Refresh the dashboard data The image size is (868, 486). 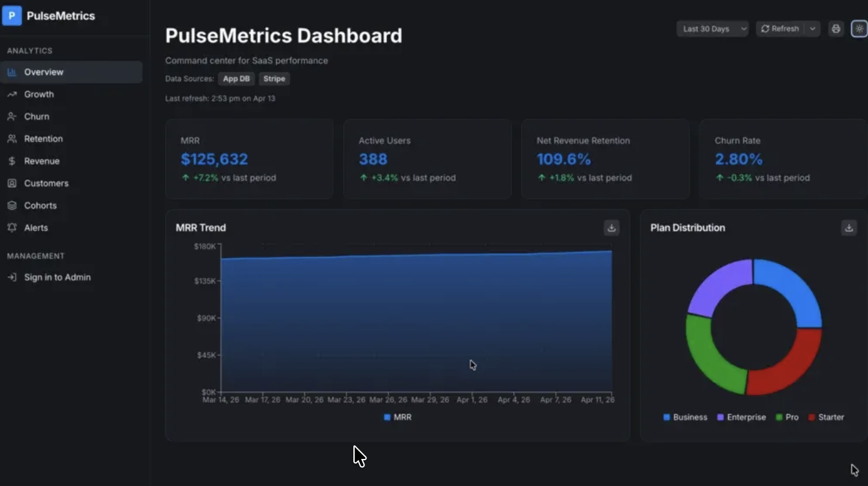780,28
